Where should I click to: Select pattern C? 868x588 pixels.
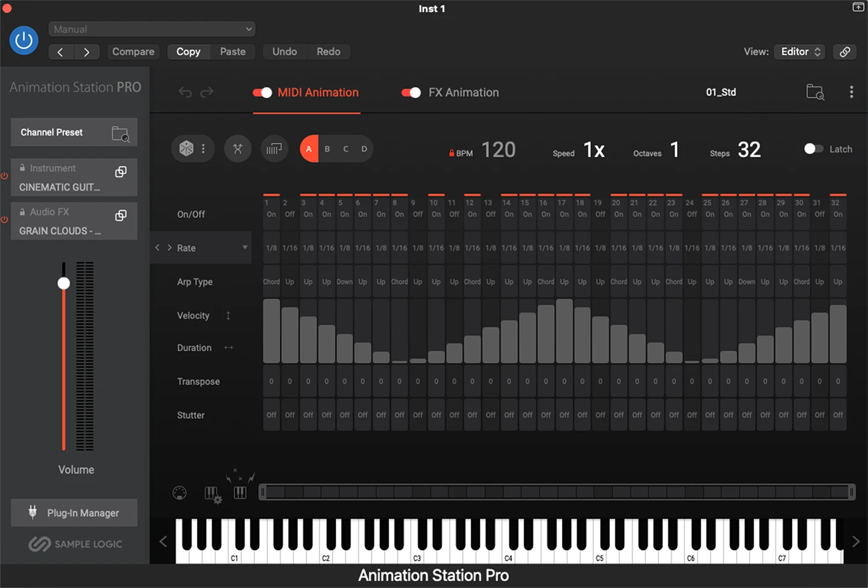coord(346,149)
